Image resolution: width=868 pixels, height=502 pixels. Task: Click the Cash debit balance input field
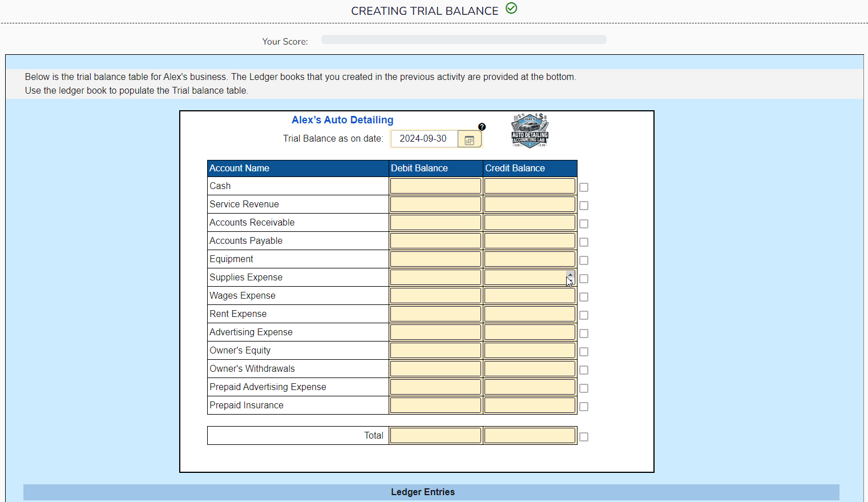[435, 186]
